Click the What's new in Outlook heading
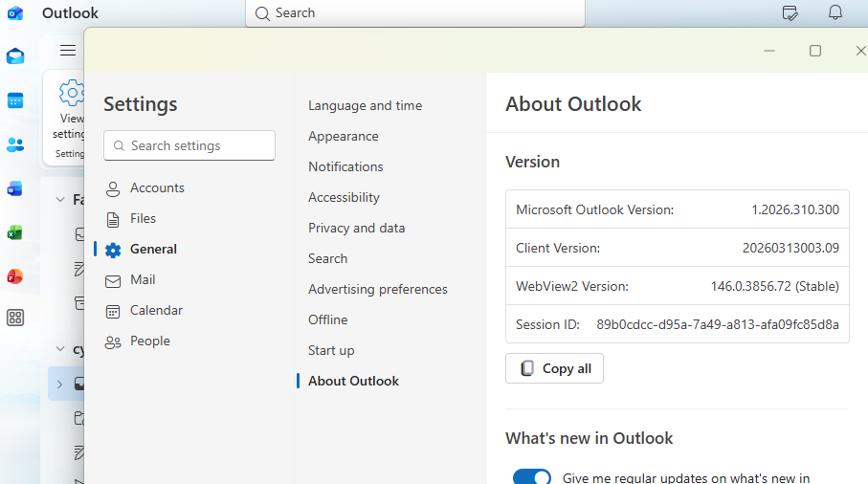868x484 pixels. (x=589, y=438)
